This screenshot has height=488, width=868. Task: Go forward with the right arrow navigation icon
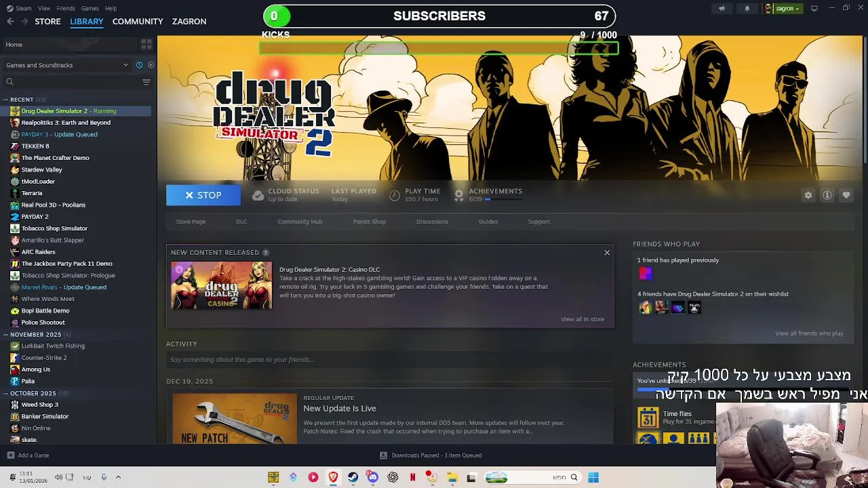point(24,22)
